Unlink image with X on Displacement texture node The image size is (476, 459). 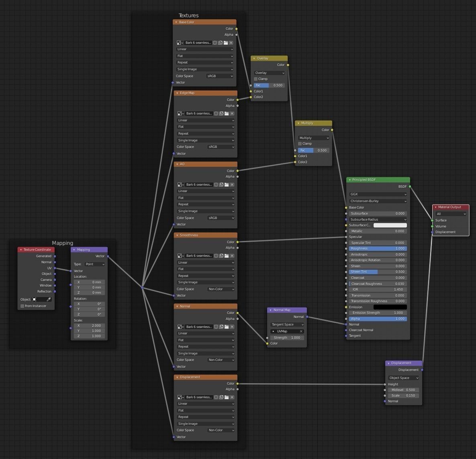pyautogui.click(x=232, y=398)
